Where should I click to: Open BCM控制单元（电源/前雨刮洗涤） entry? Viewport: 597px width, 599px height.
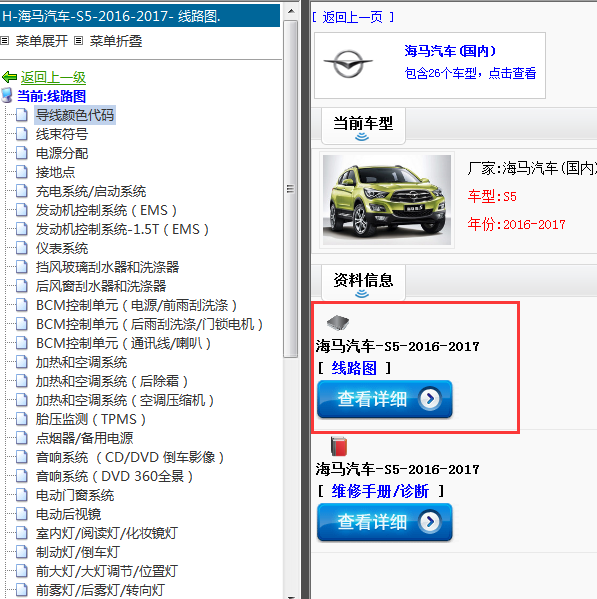pos(136,305)
